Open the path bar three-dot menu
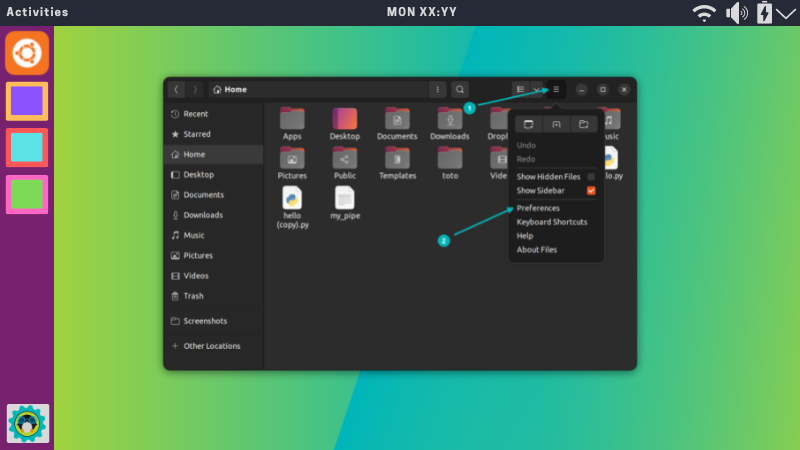800x450 pixels. tap(437, 89)
